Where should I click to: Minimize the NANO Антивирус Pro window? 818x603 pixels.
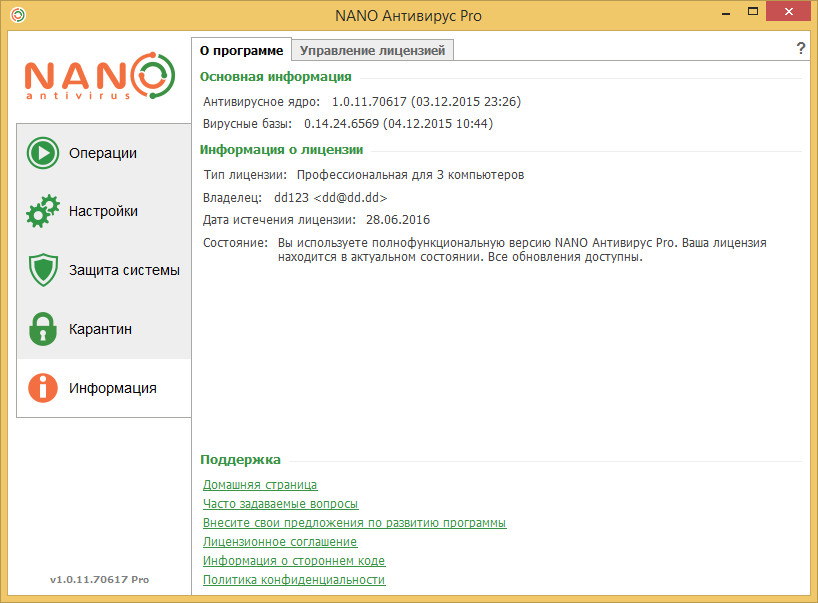pyautogui.click(x=726, y=13)
